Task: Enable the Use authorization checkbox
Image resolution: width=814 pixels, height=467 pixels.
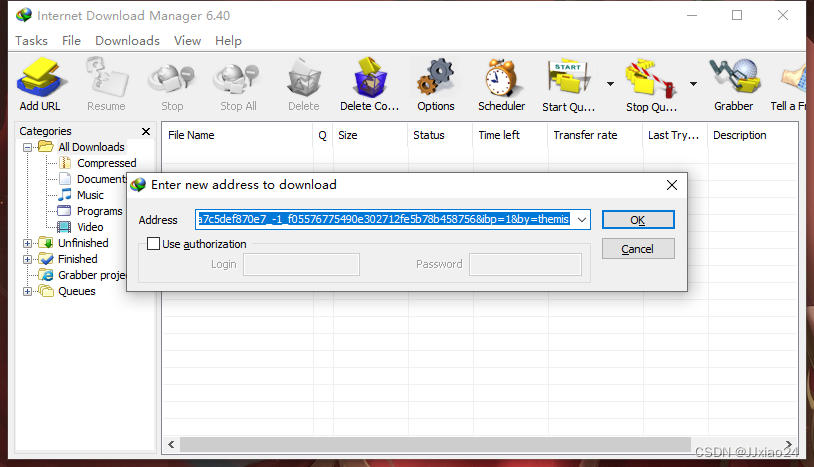Action: pyautogui.click(x=153, y=243)
